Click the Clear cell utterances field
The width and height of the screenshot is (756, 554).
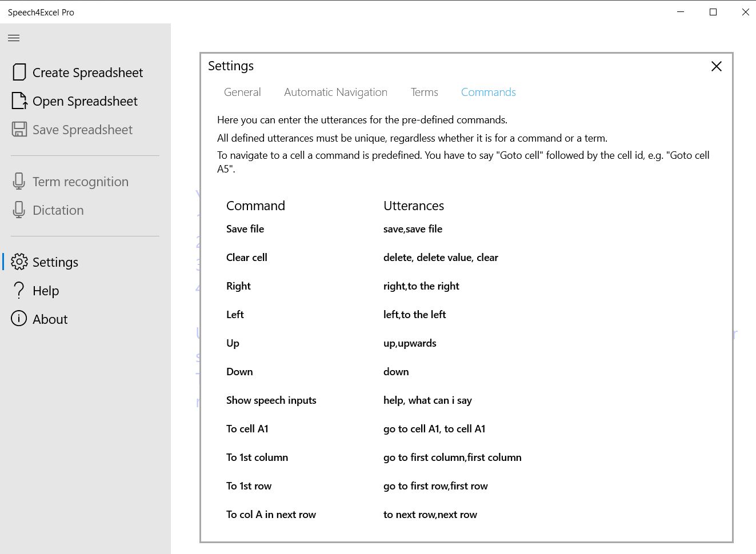click(441, 258)
